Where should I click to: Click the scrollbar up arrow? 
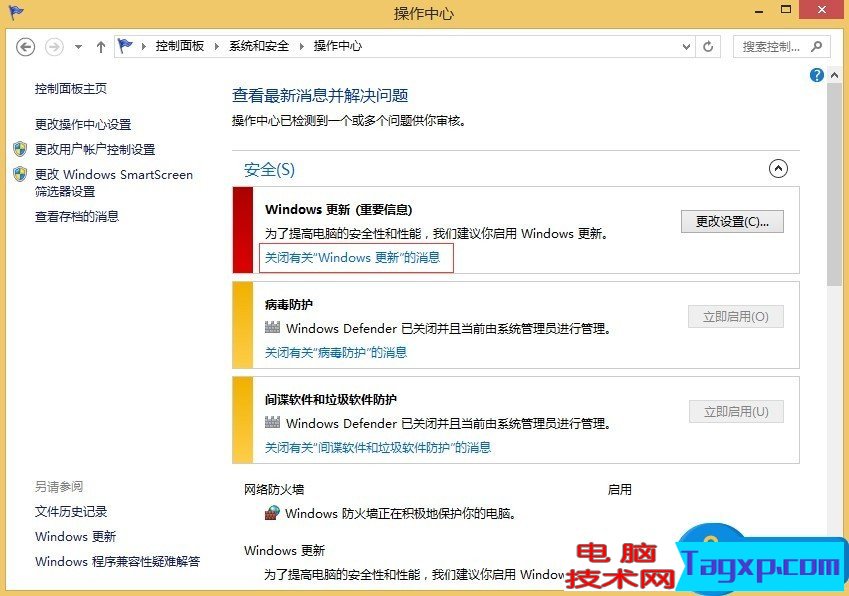pos(834,75)
